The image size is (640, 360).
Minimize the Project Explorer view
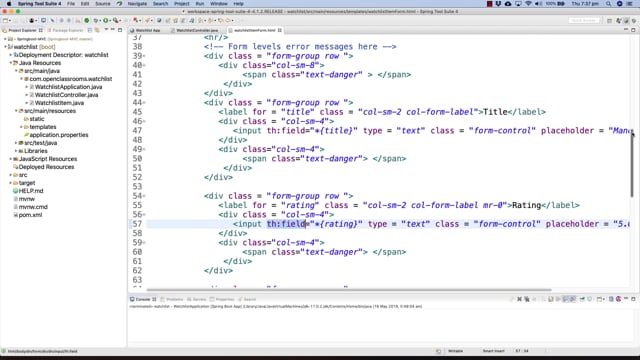coord(113,30)
